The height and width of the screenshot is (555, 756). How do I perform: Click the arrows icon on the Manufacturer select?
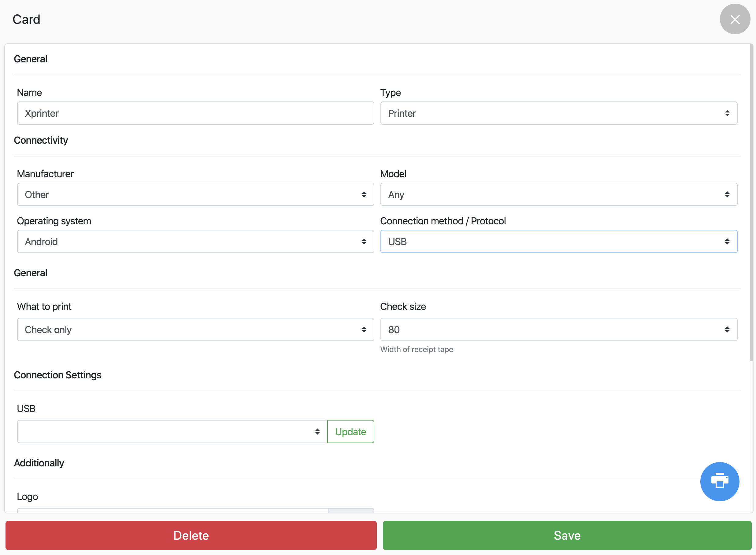click(364, 194)
